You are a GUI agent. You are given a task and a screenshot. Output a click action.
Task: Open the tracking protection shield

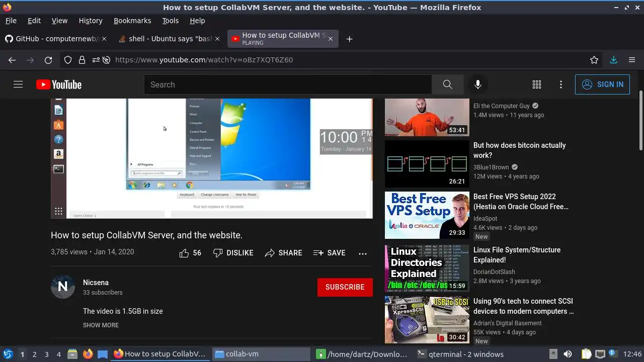(68, 60)
